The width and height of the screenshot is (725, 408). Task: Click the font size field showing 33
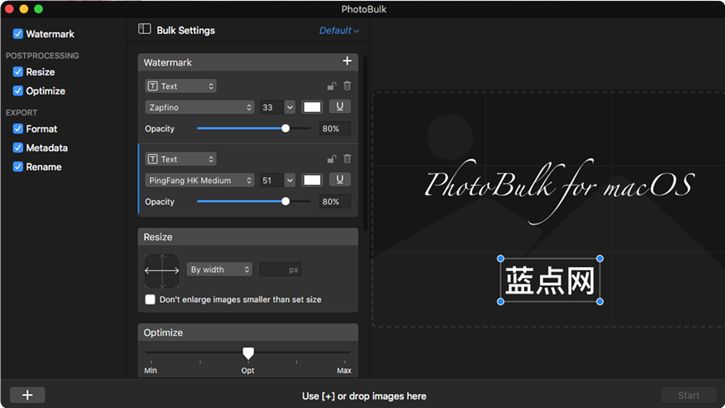271,107
